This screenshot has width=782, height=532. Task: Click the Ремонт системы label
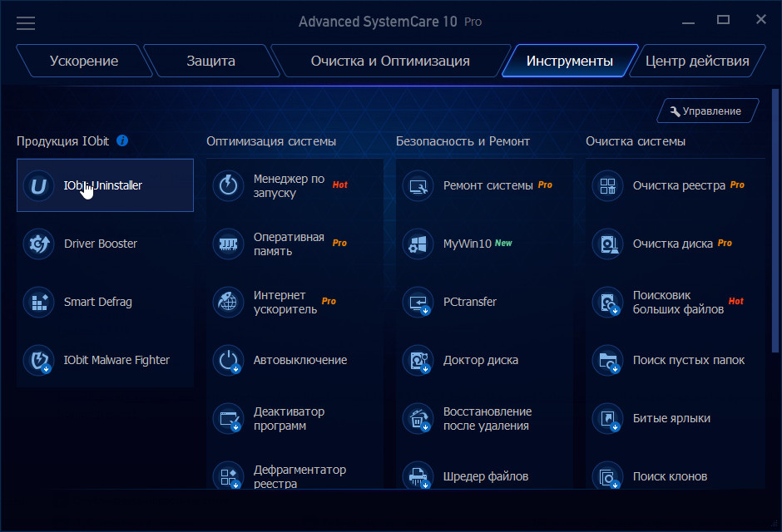point(488,185)
